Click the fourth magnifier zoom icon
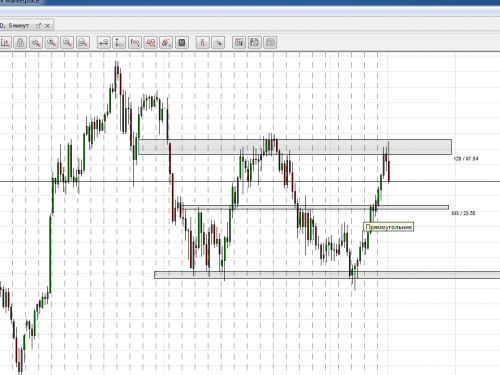The width and height of the screenshot is (500, 375). (x=83, y=42)
